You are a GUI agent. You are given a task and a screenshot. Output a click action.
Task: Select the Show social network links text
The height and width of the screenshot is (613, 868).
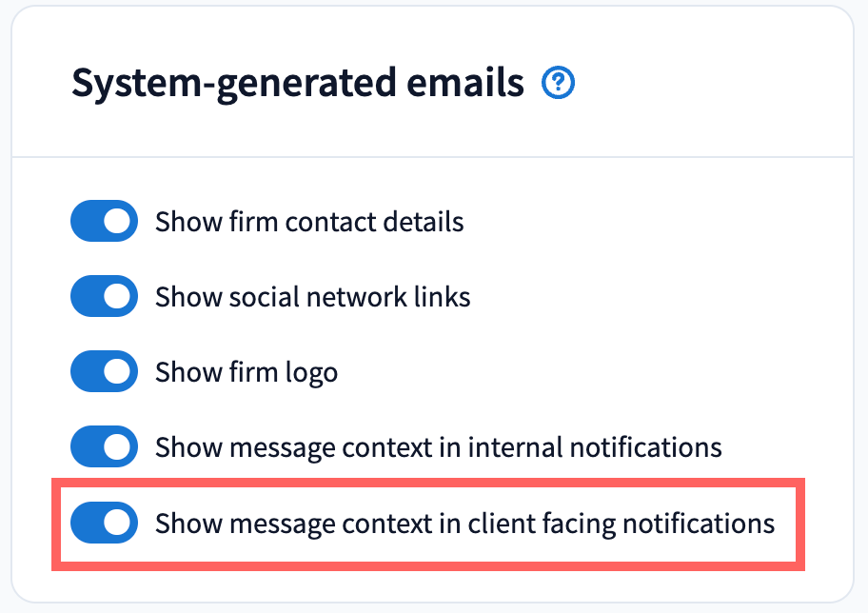(312, 296)
